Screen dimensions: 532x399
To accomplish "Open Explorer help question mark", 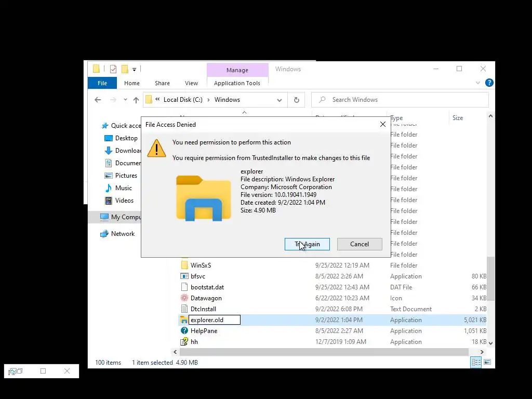I will point(489,83).
